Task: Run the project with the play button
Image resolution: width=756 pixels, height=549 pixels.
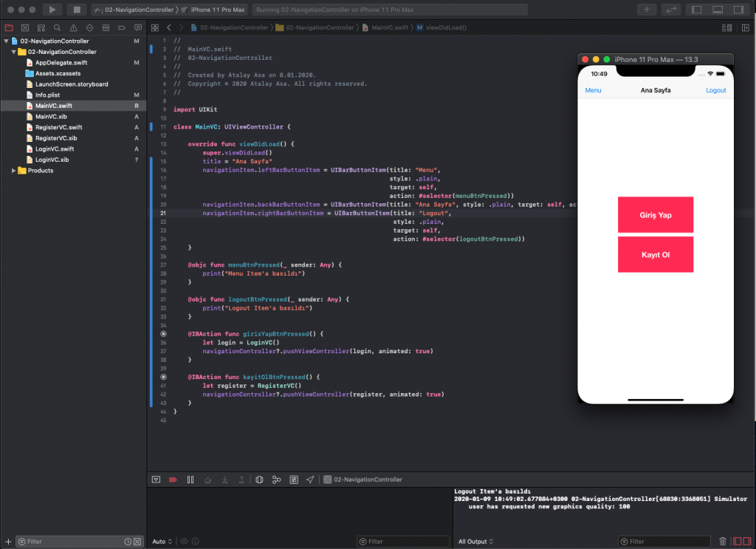Action: [x=52, y=10]
